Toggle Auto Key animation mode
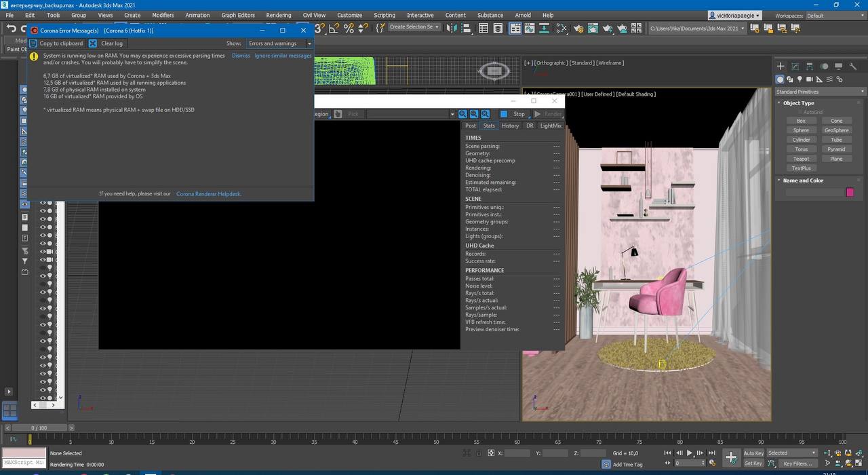 coord(753,453)
